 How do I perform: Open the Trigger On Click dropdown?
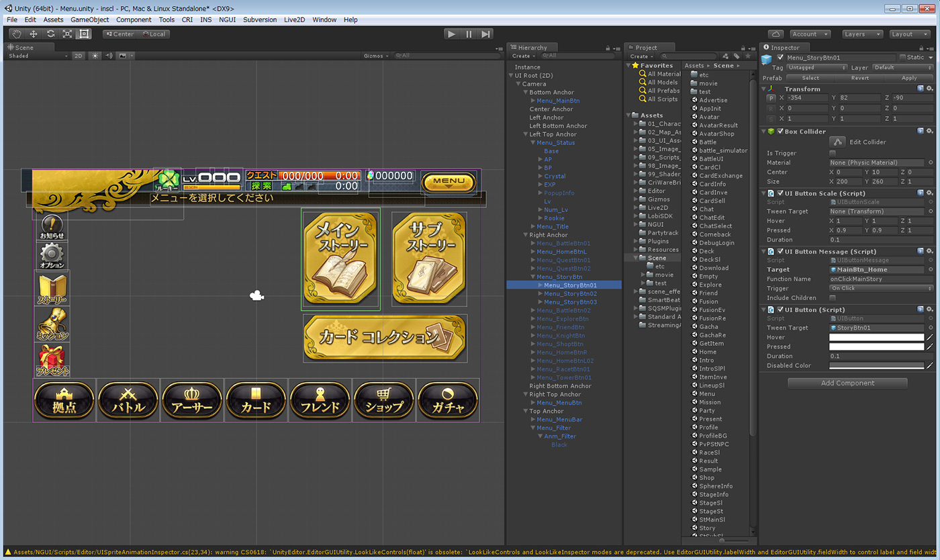pyautogui.click(x=881, y=288)
